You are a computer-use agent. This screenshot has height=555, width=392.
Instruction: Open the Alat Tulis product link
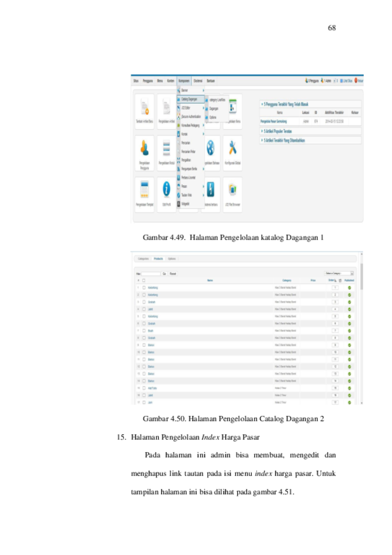pos(152,388)
